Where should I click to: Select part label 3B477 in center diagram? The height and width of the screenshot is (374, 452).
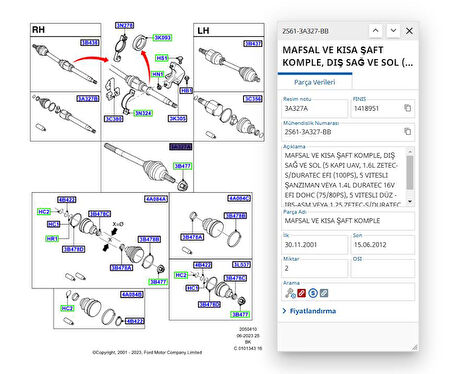(x=182, y=166)
